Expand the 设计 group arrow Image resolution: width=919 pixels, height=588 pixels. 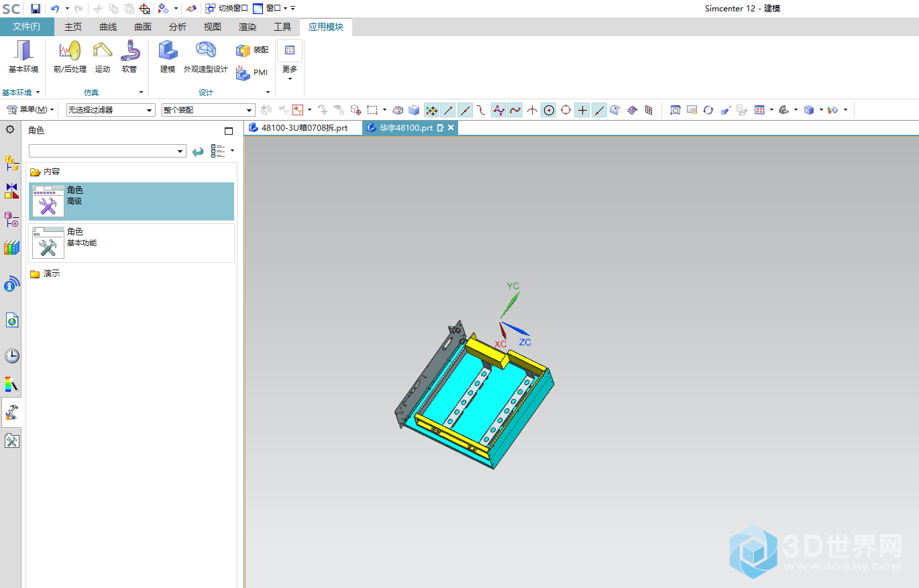pos(268,93)
